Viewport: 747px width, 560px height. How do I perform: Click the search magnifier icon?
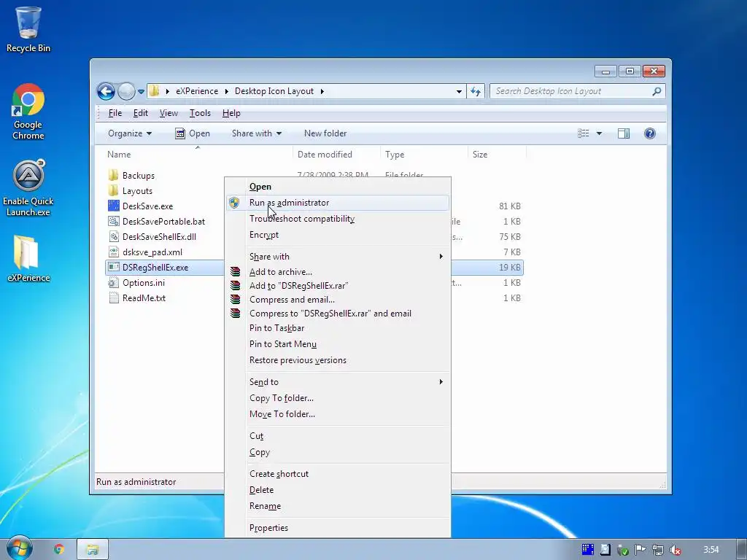click(657, 91)
